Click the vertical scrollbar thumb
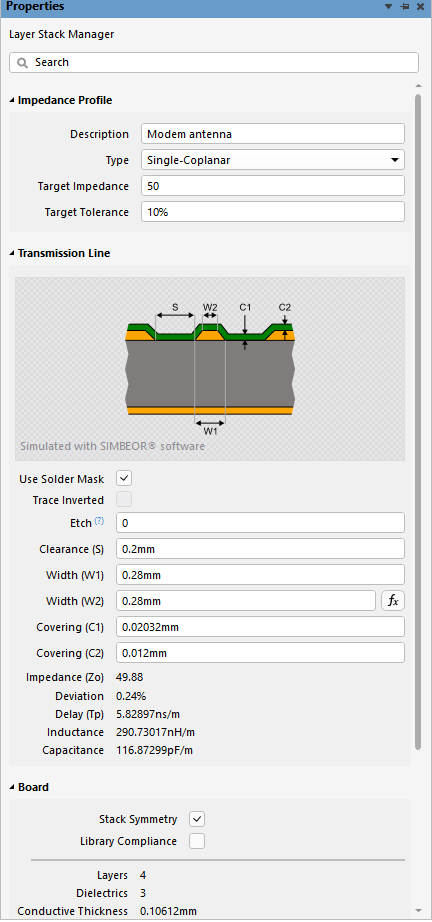The width and height of the screenshot is (432, 922). [x=418, y=422]
